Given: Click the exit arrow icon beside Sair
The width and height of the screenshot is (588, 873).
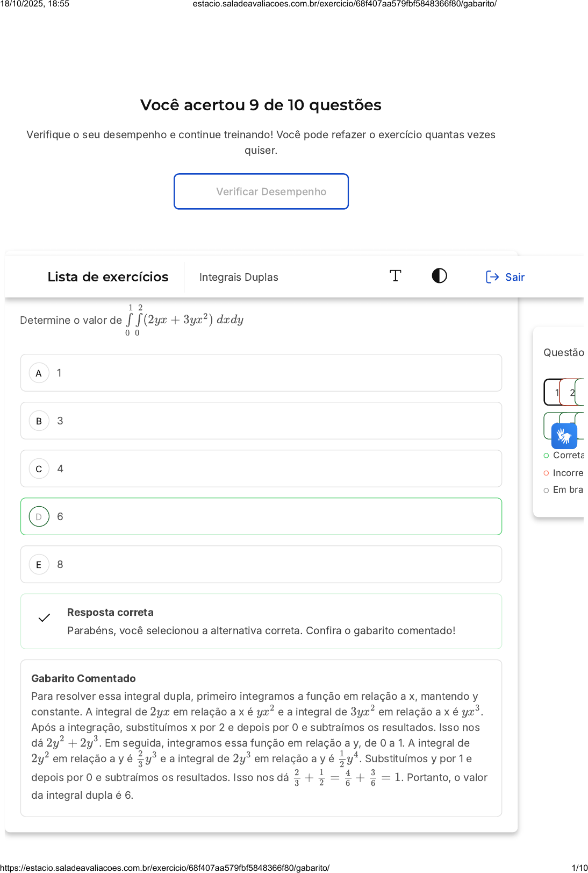Looking at the screenshot, I should pos(492,277).
